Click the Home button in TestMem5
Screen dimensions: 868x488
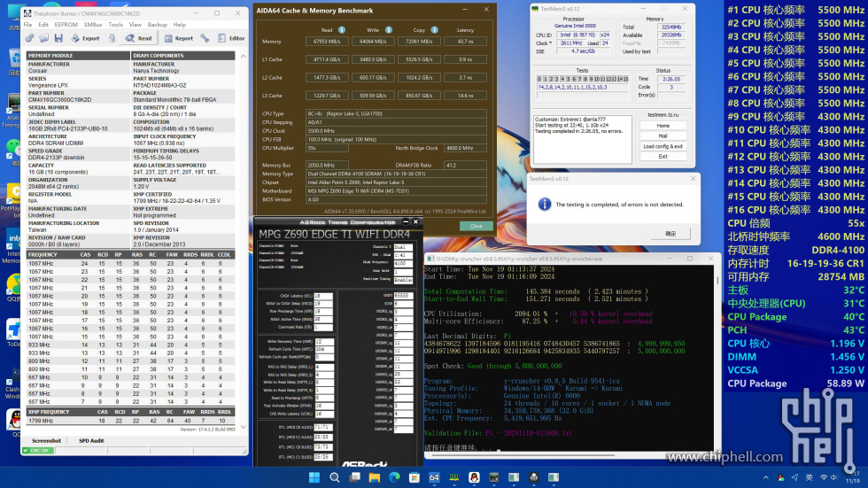click(663, 126)
